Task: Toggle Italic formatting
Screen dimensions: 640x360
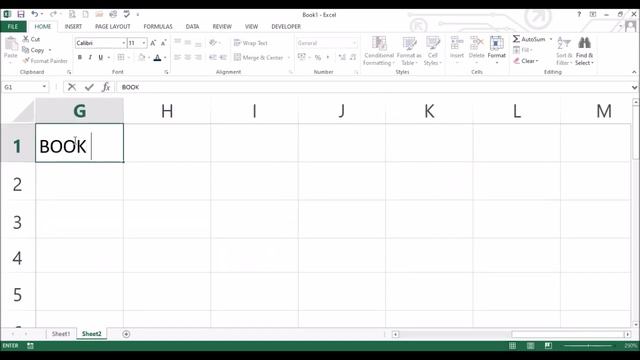Action: click(x=90, y=58)
